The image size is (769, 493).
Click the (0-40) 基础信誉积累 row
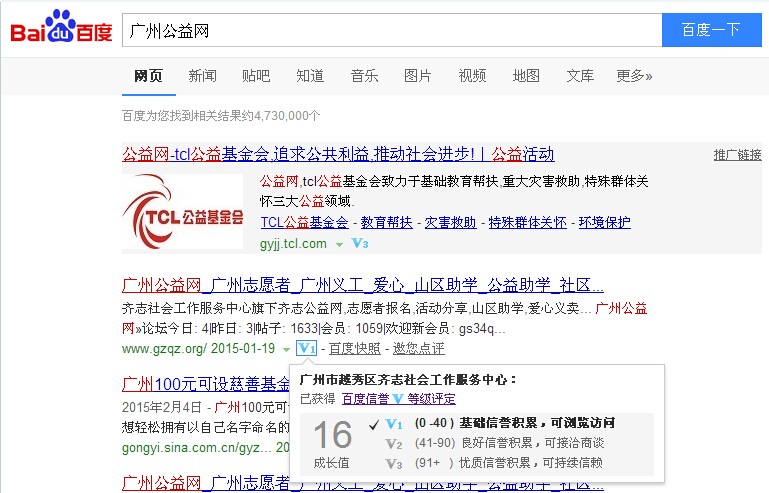[x=514, y=423]
